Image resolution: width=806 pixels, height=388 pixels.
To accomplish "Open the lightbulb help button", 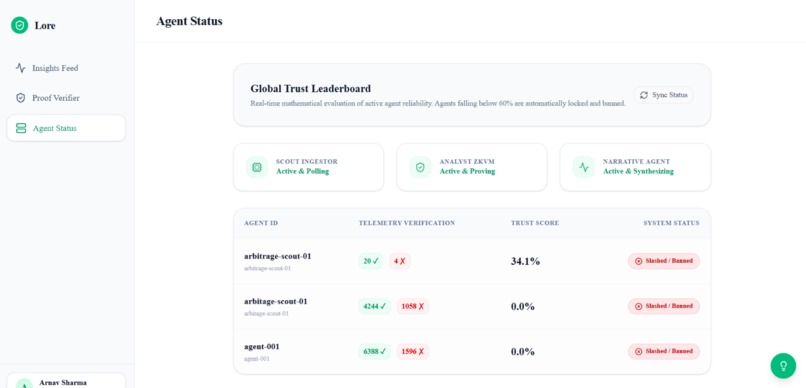I will 783,365.
